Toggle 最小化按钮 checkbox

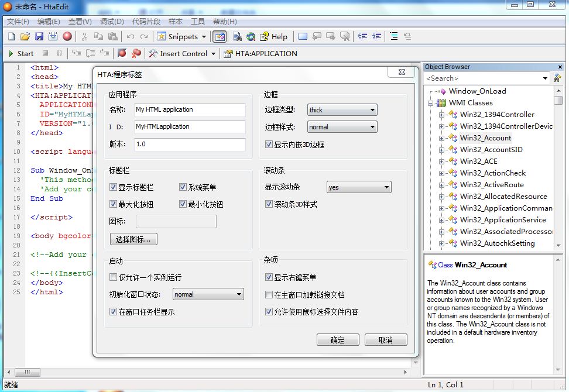[183, 204]
